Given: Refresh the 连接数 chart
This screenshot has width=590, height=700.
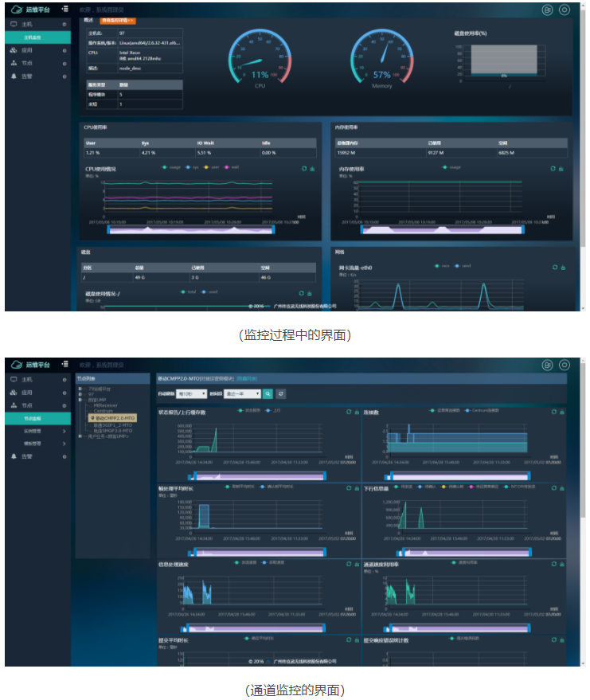Looking at the screenshot, I should click(x=554, y=412).
